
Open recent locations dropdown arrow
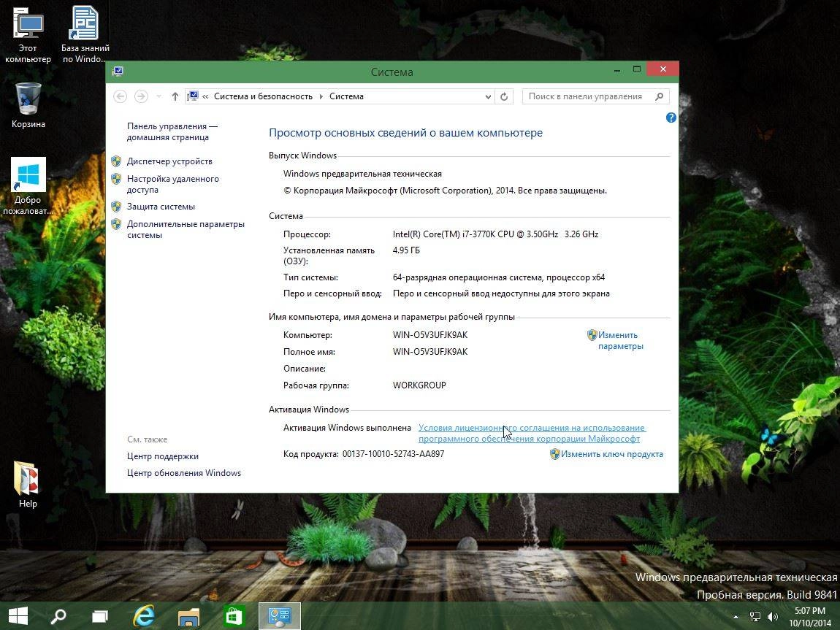click(159, 96)
